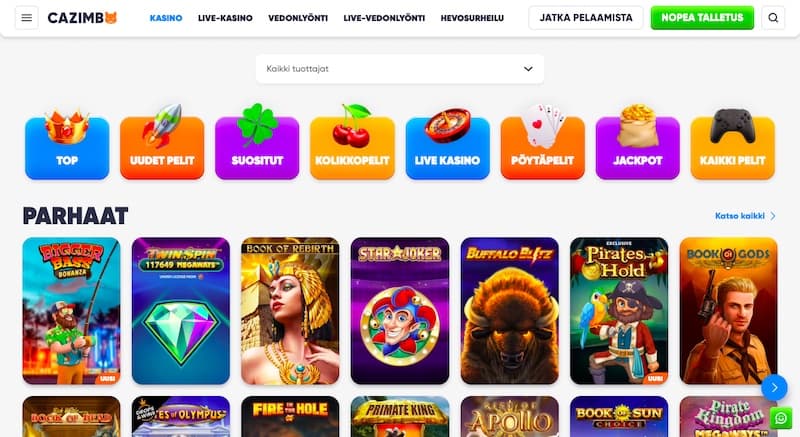
Task: Open the Hevosurheilu menu item
Action: (472, 18)
